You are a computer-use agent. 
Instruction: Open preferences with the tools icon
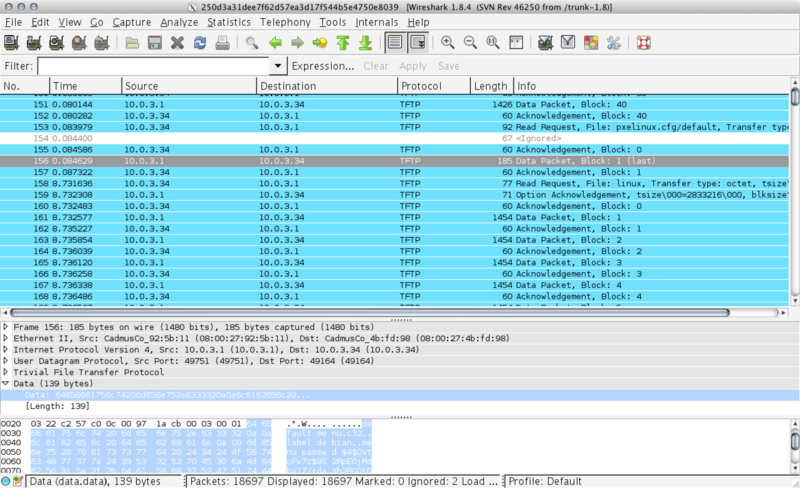coord(613,43)
